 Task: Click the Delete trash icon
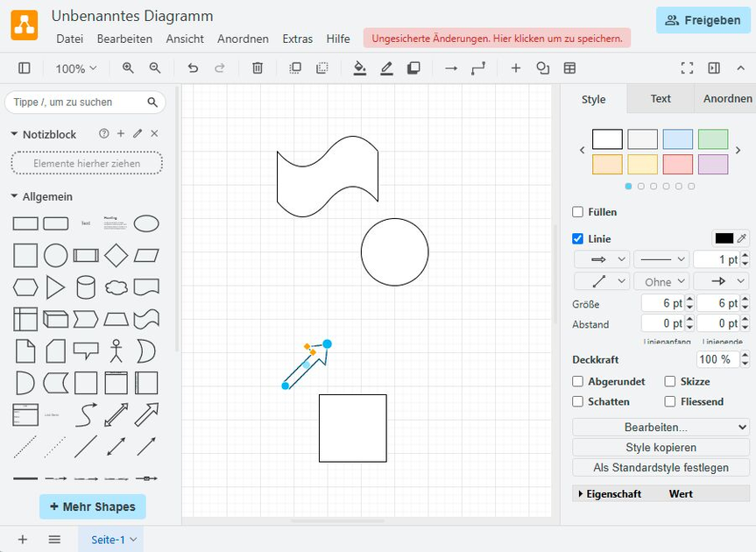[x=257, y=67]
